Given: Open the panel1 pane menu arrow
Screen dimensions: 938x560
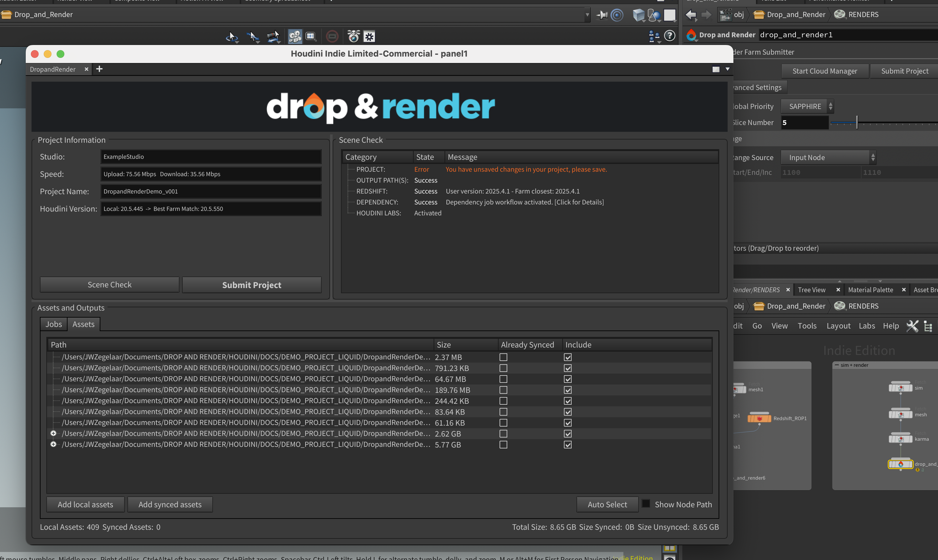Looking at the screenshot, I should click(727, 69).
